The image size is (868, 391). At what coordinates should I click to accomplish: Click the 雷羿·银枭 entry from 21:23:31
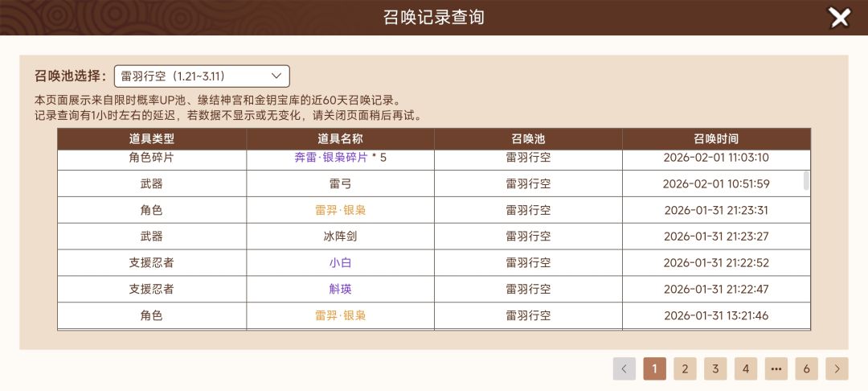tap(340, 211)
